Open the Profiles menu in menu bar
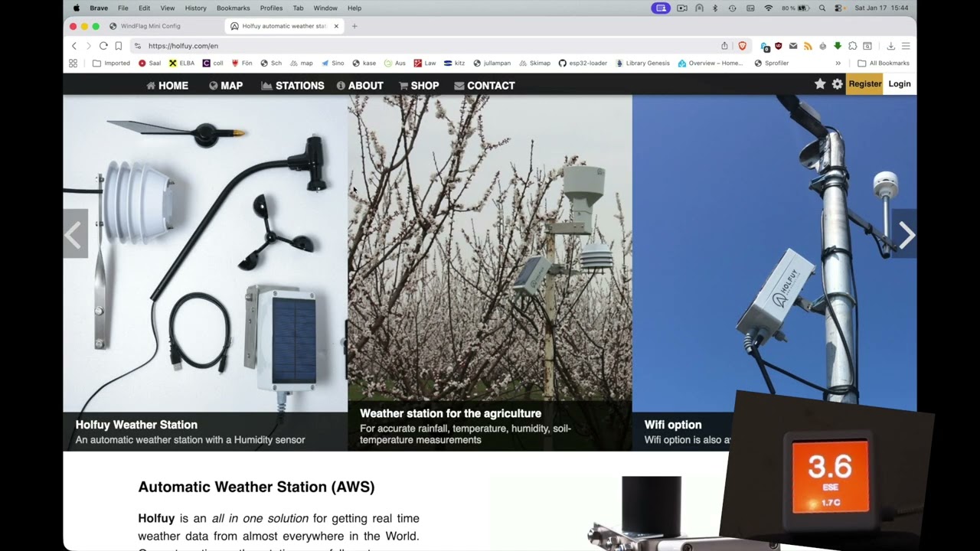Viewport: 980px width, 551px height. point(271,8)
